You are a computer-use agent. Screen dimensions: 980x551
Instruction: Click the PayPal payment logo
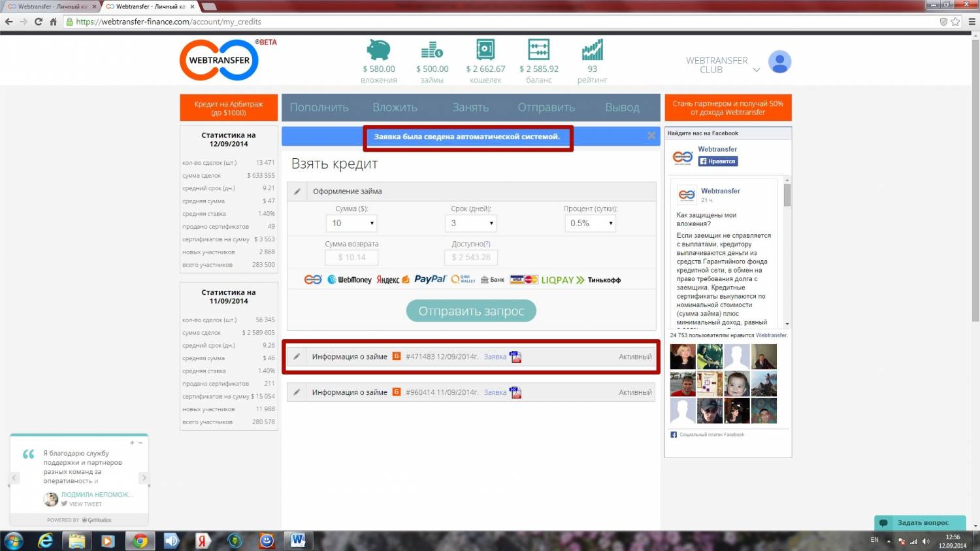(x=430, y=279)
